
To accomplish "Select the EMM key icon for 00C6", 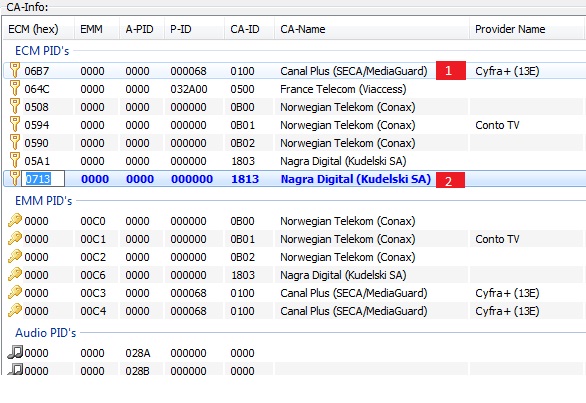I will (x=15, y=274).
